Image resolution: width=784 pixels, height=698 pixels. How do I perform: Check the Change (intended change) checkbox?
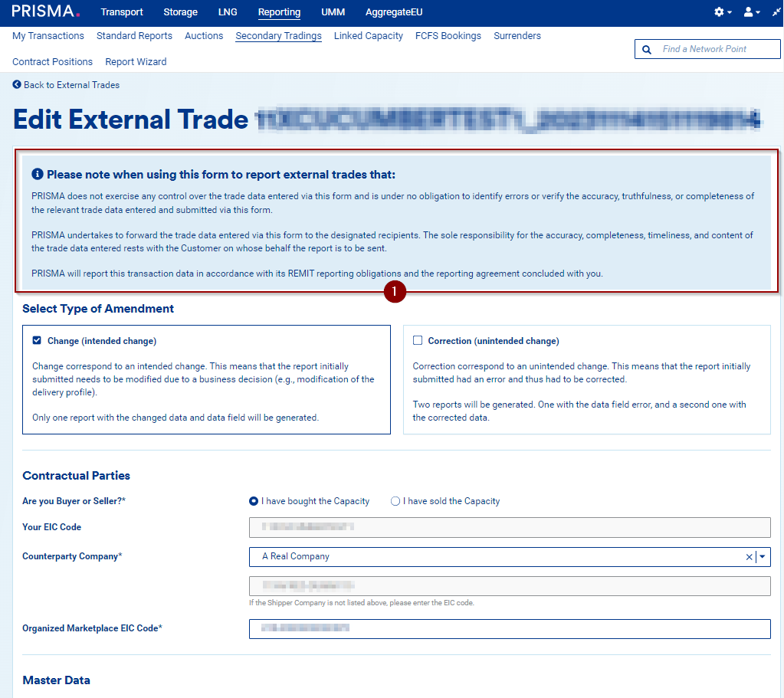click(37, 341)
